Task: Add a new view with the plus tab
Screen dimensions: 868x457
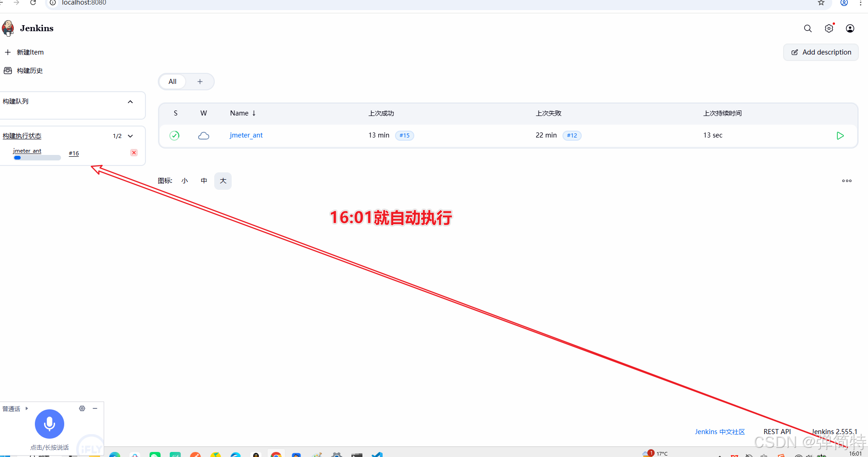Action: coord(200,82)
